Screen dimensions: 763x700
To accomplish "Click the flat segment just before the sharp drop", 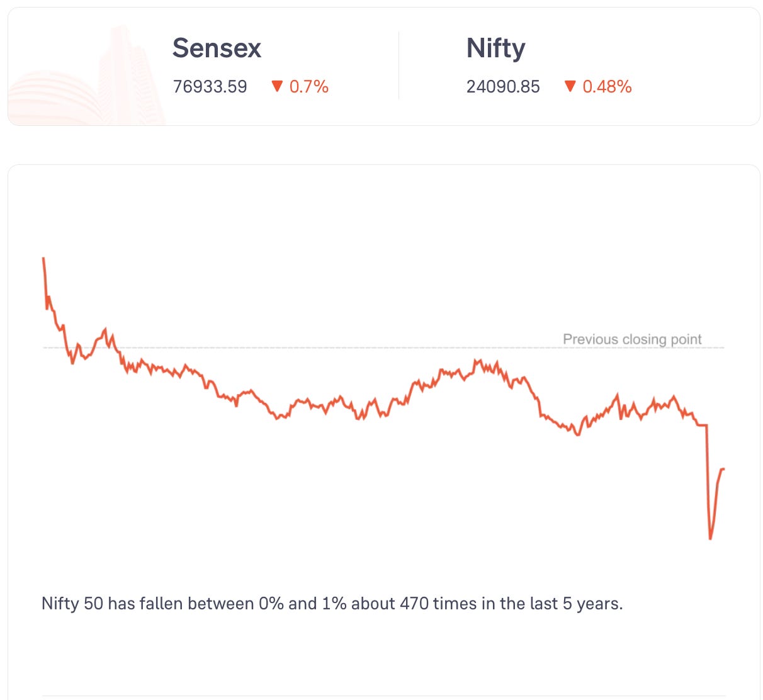I will (701, 426).
